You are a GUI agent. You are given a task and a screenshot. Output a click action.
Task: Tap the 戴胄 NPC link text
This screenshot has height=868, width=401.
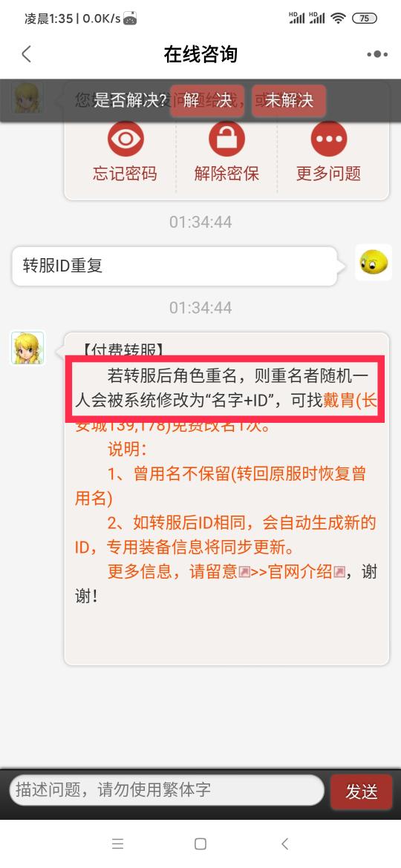[x=339, y=400]
